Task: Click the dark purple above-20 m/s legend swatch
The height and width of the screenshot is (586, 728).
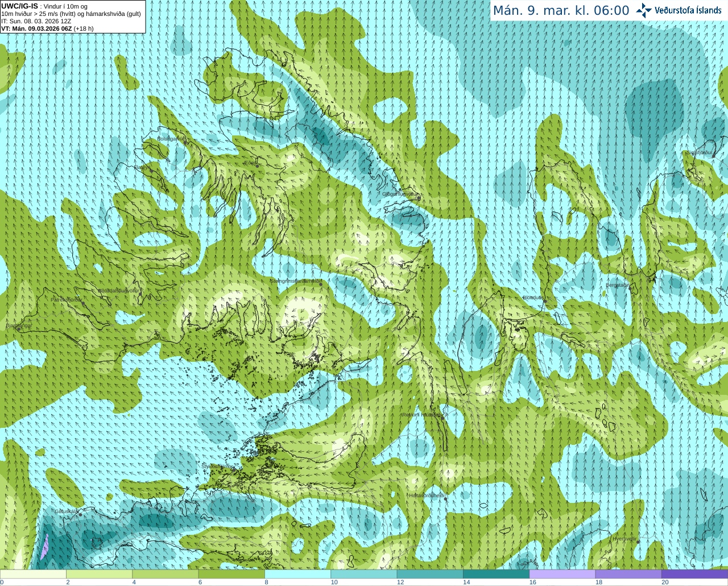Action: coord(694,574)
